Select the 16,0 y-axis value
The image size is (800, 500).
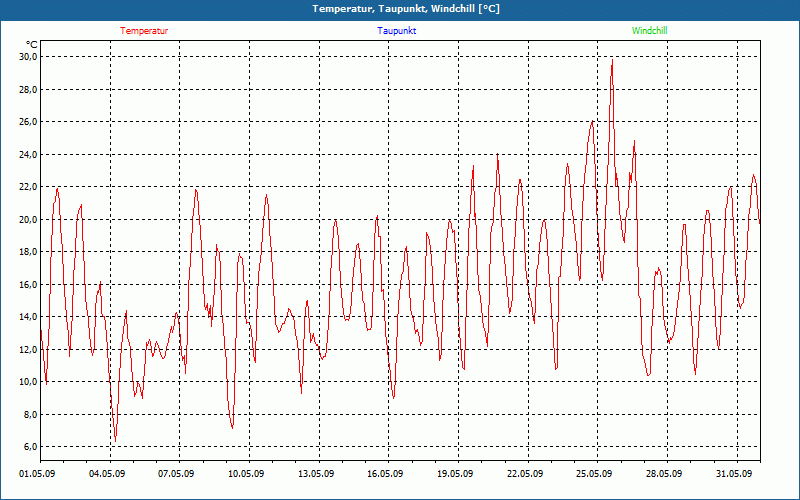coord(28,284)
